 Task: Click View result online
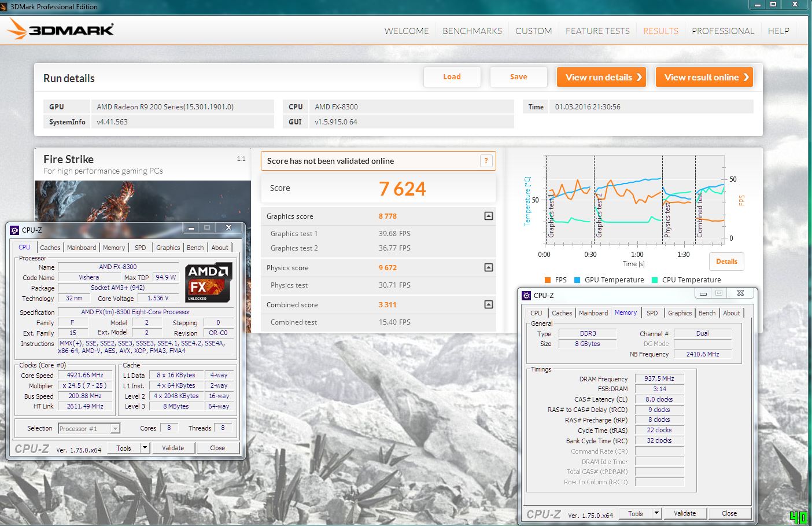[704, 77]
